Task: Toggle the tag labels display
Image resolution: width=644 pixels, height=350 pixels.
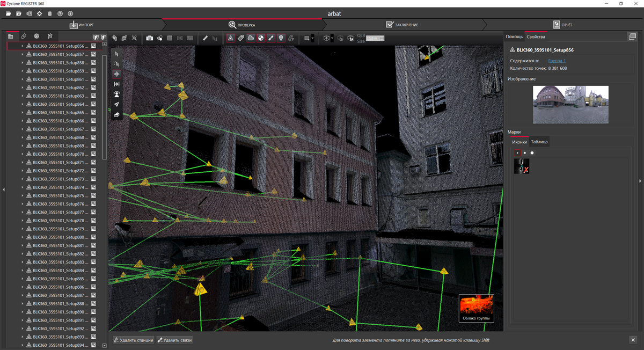Action: [240, 38]
